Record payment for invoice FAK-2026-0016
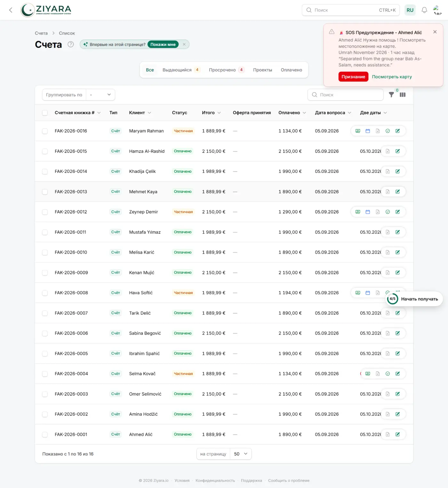This screenshot has height=488, width=448. [358, 131]
